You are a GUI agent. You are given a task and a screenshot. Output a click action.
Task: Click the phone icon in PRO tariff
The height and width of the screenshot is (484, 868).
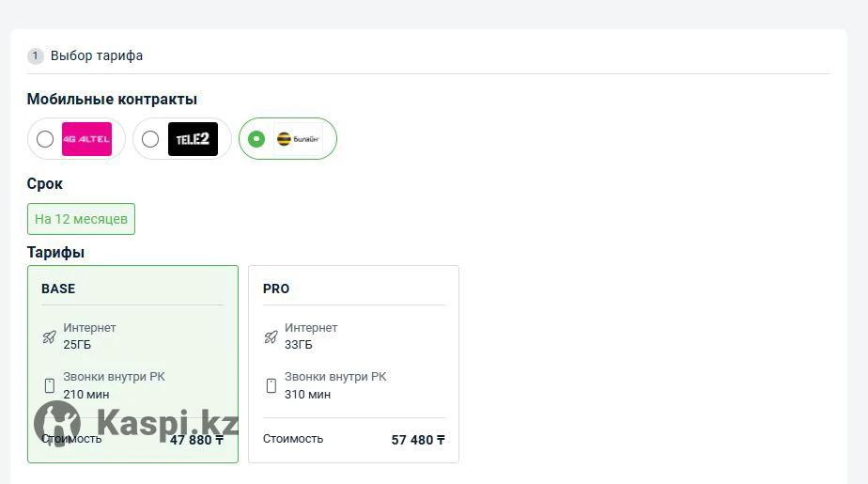coord(271,385)
